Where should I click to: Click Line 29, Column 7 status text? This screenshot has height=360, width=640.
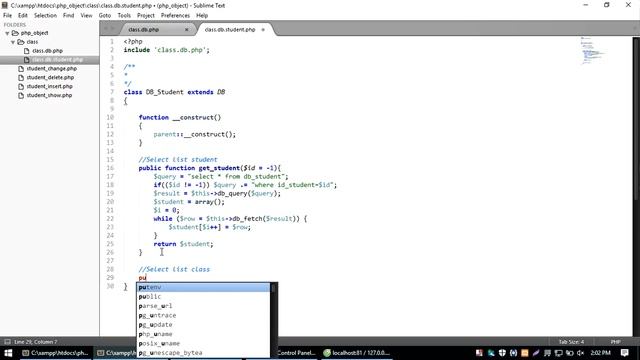pyautogui.click(x=36, y=342)
